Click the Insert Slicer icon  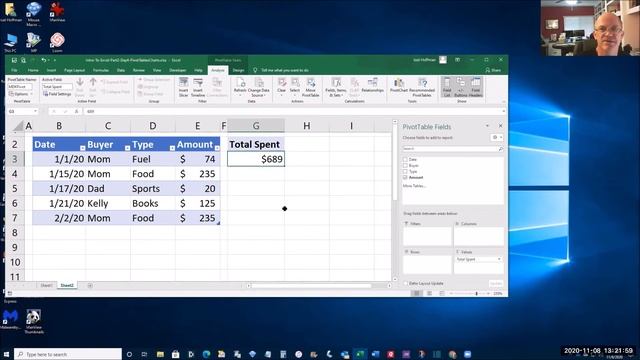[x=184, y=87]
